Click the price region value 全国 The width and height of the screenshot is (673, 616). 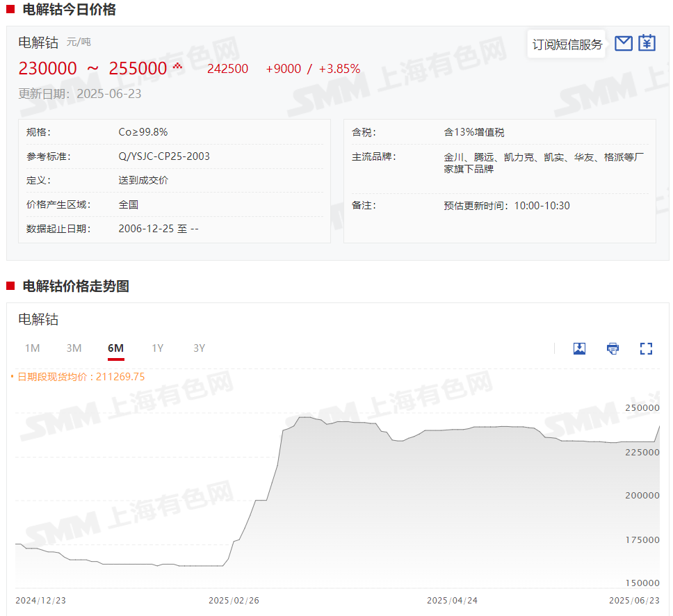129,204
